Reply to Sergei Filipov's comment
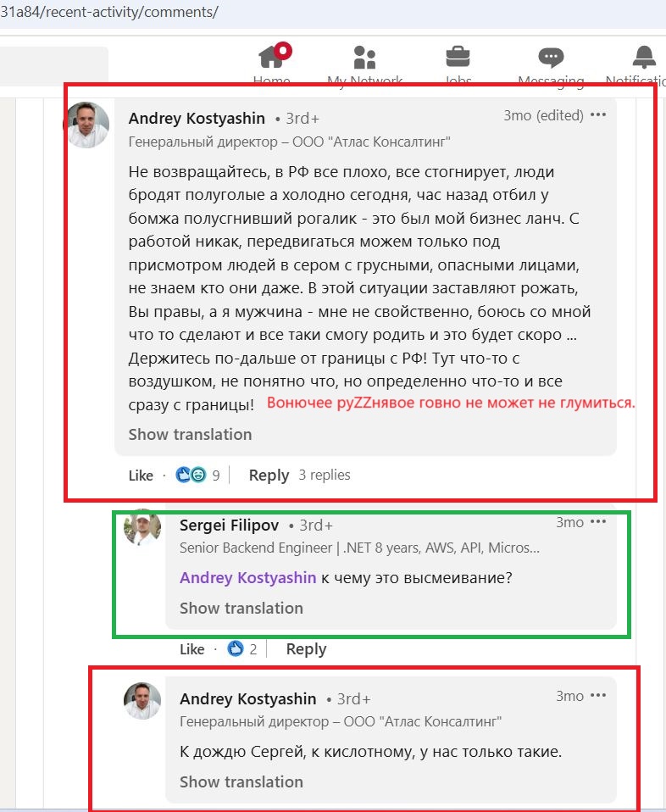The image size is (666, 812). coord(306,649)
